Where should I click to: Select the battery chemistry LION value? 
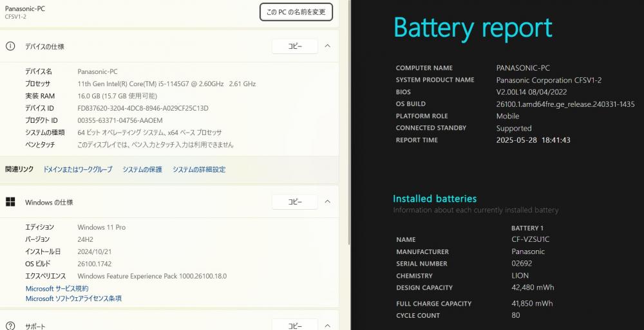520,275
